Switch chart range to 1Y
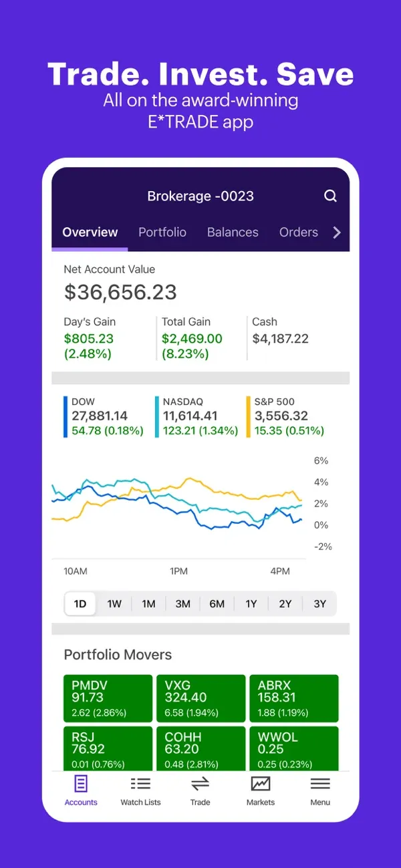The image size is (401, 868). pyautogui.click(x=251, y=603)
